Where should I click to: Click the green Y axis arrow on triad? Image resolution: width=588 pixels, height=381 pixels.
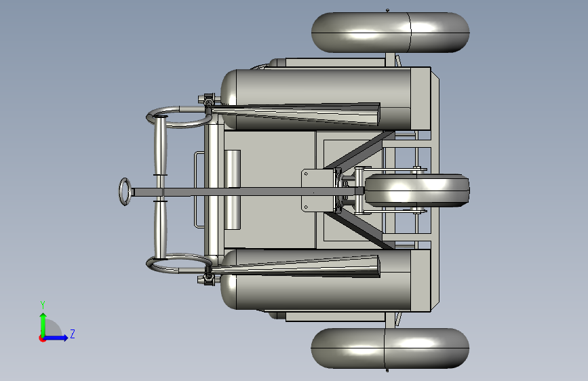click(x=43, y=324)
